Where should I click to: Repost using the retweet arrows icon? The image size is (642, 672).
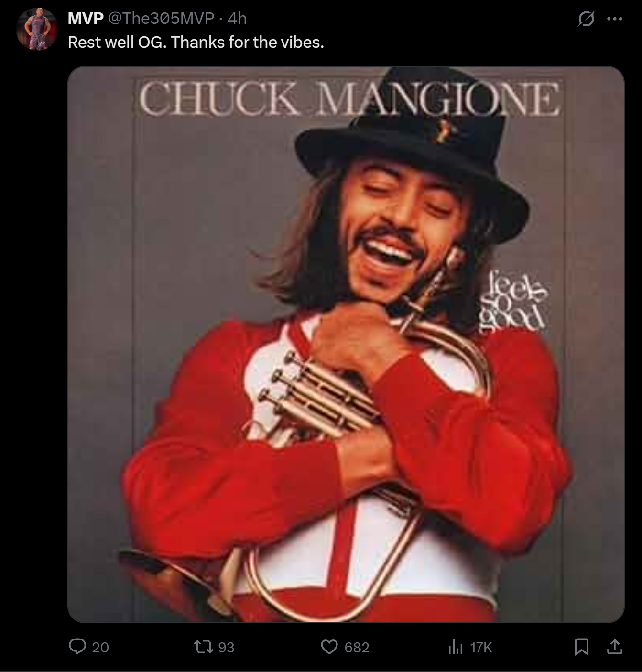203,647
